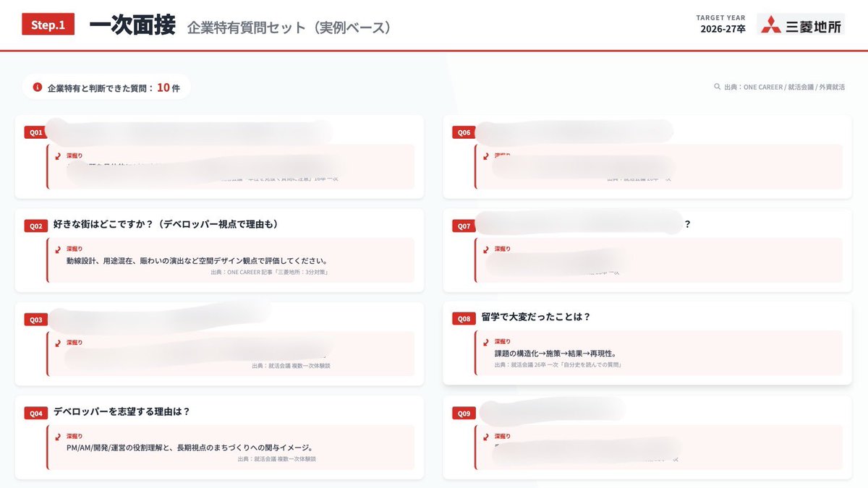Click the TARGET YEAR label
868x488 pixels.
(720, 17)
